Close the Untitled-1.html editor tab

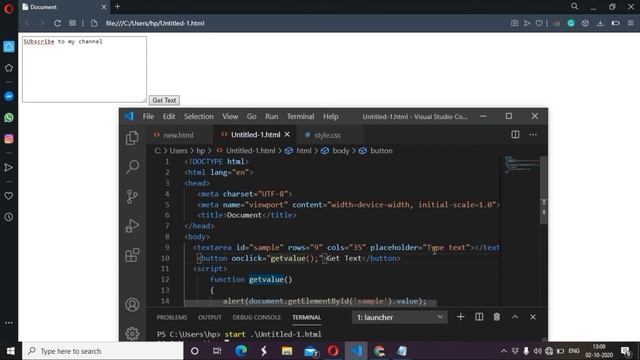(287, 134)
